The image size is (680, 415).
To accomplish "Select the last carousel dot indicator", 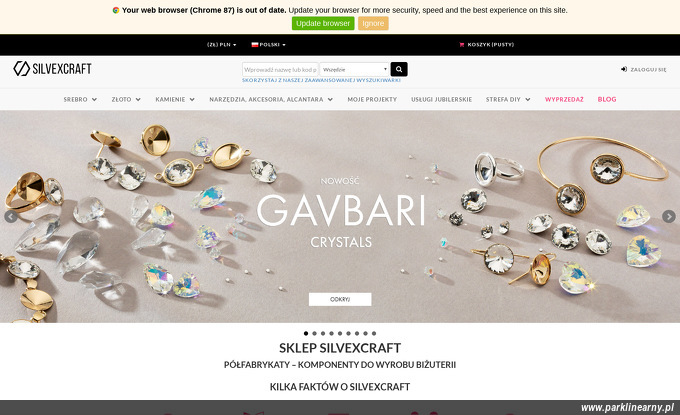I will point(374,333).
